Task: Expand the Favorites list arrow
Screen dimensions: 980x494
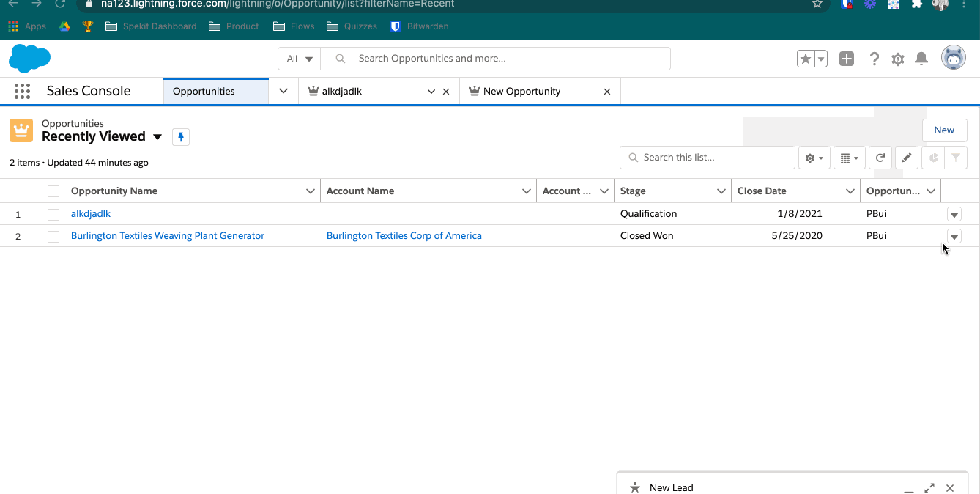Action: (x=821, y=59)
